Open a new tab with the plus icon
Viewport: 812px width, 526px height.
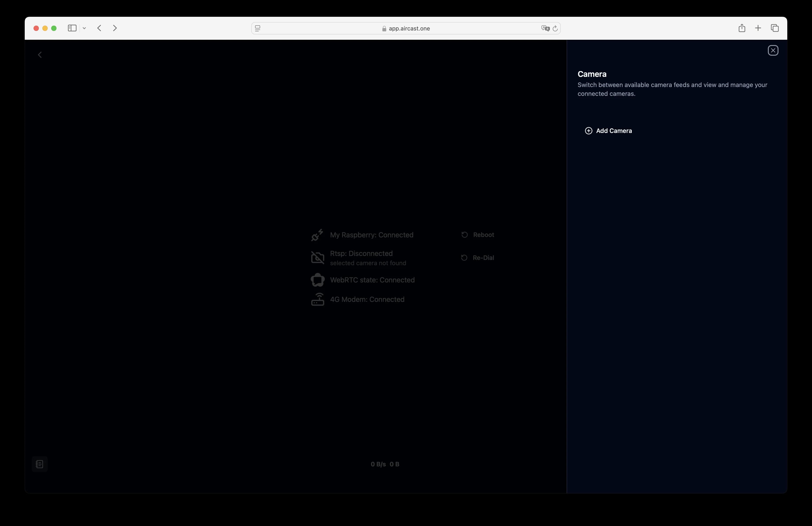coord(758,28)
